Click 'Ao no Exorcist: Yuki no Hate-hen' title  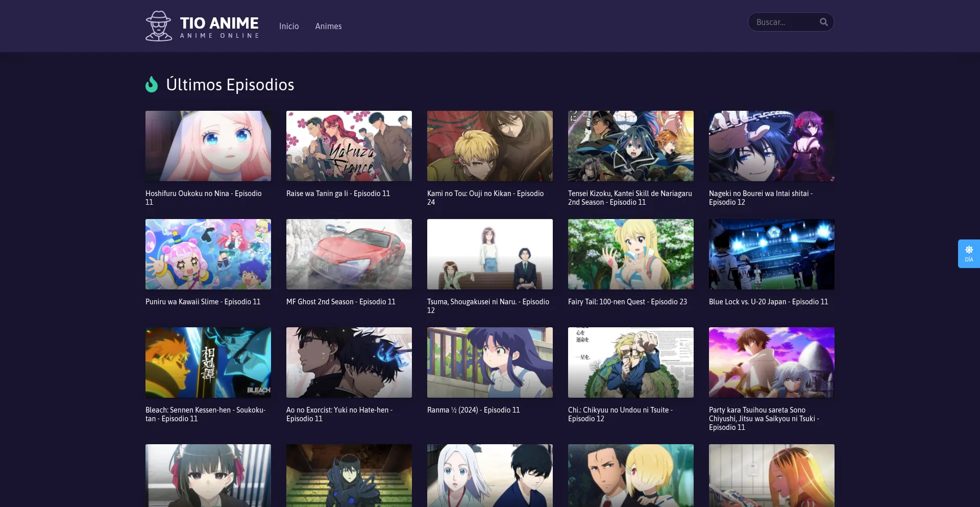point(339,414)
